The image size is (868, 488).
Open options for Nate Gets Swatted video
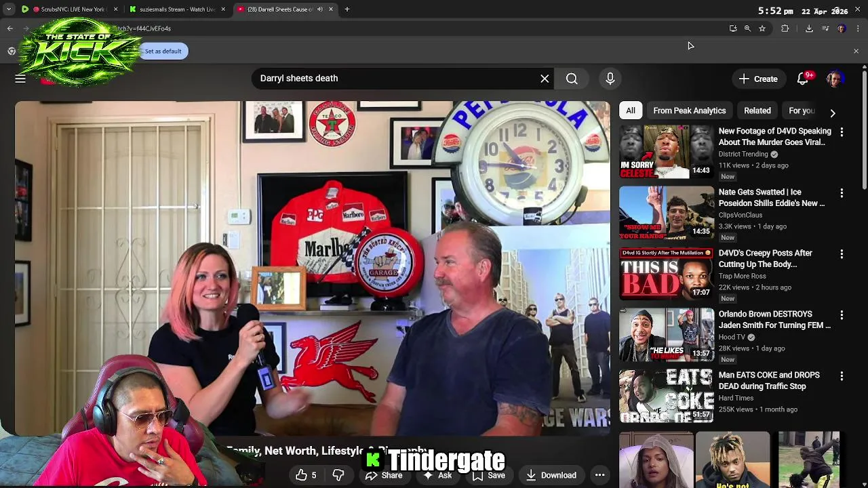[842, 192]
